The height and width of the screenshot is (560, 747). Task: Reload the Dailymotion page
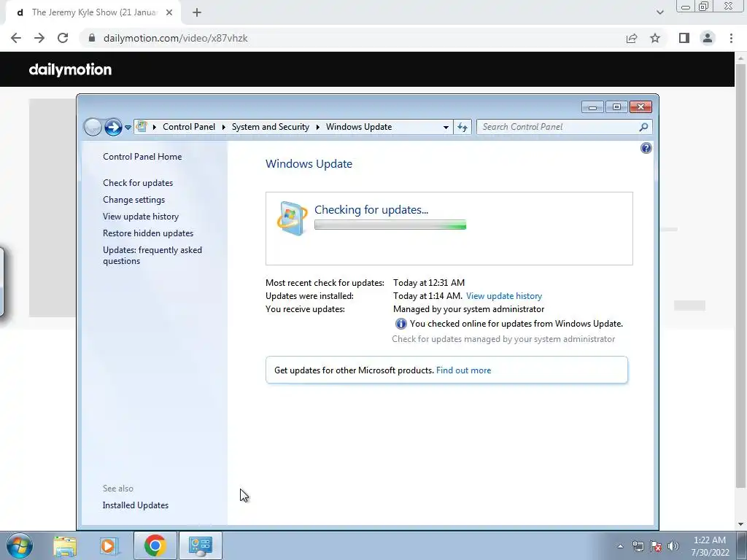point(63,38)
